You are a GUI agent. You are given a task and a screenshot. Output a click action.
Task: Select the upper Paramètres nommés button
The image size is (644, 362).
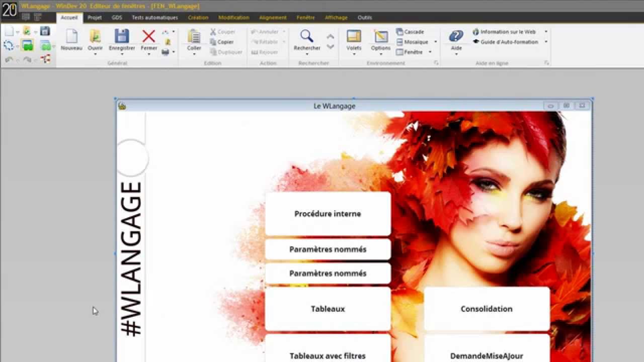click(x=328, y=249)
